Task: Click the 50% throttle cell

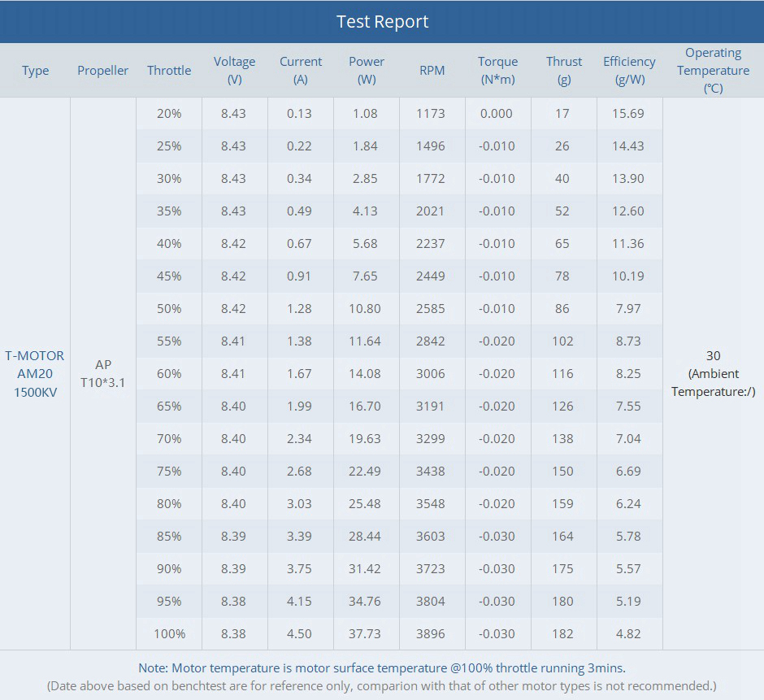Action: tap(169, 309)
